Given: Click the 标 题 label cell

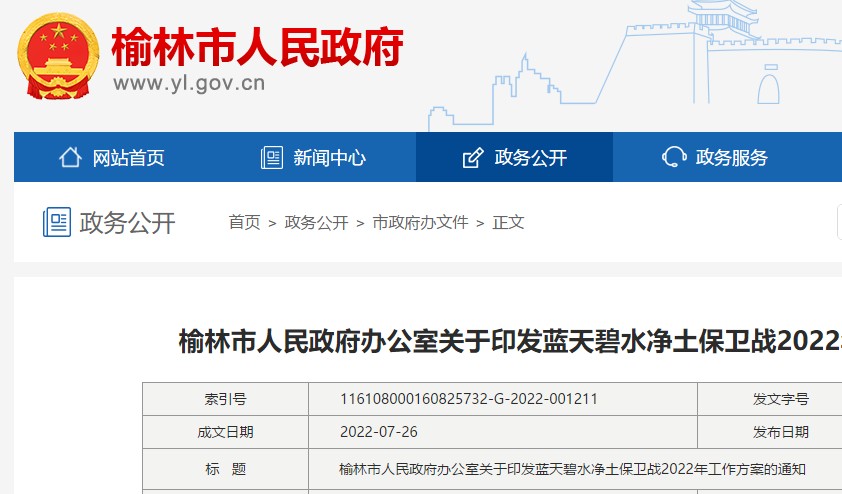Looking at the screenshot, I should tap(226, 469).
